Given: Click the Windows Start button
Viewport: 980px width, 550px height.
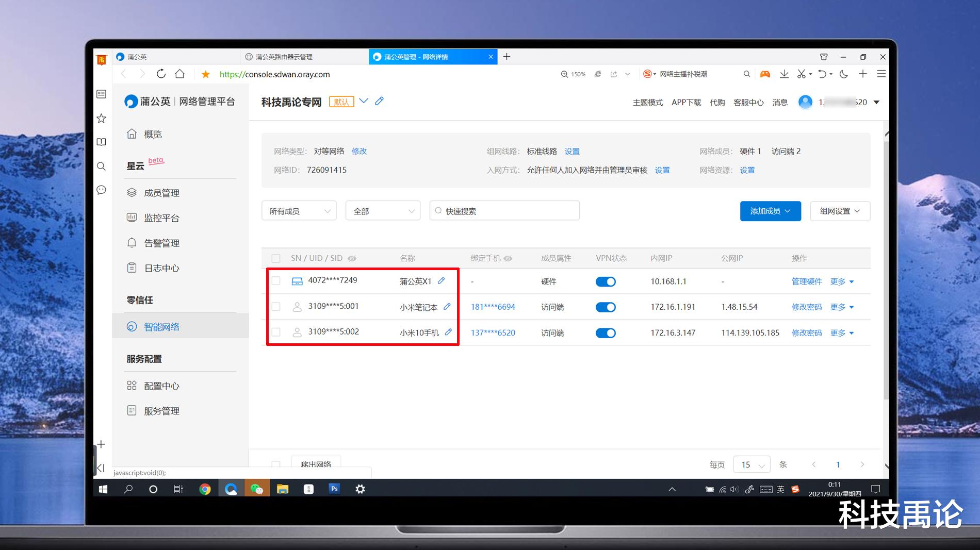Looking at the screenshot, I should pos(103,489).
